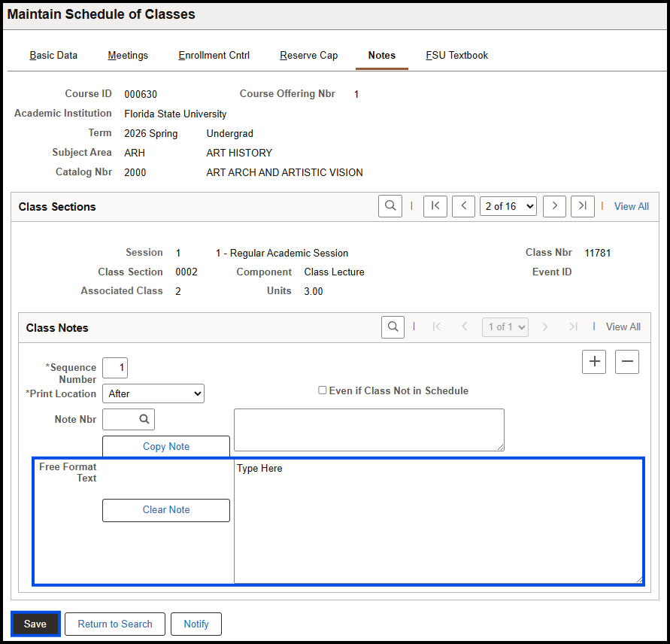The width and height of the screenshot is (670, 644).
Task: Open the Class Notes search icon
Action: 393,327
